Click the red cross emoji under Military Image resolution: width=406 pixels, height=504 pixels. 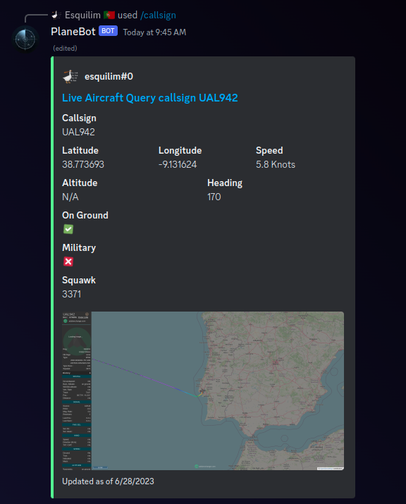click(68, 262)
